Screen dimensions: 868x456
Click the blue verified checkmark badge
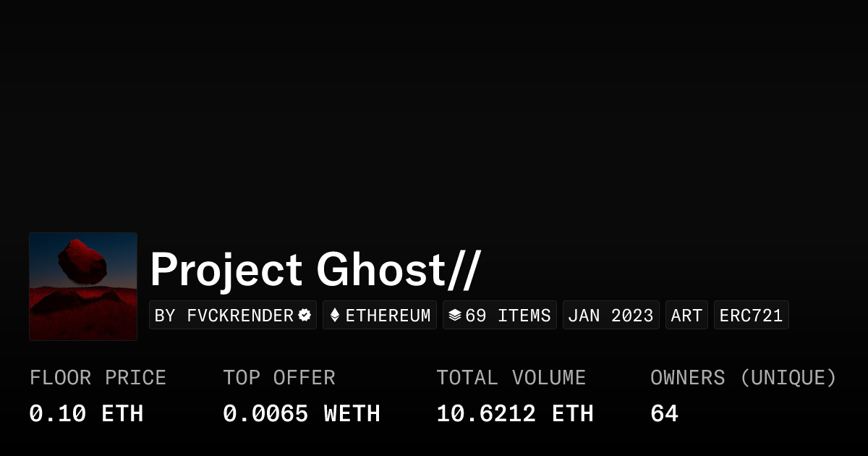pos(305,315)
